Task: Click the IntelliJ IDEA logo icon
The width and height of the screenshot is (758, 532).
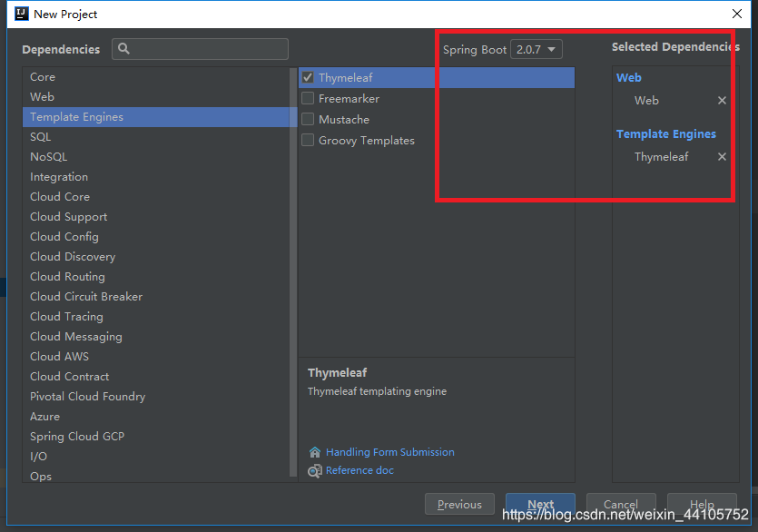Action: (22, 14)
